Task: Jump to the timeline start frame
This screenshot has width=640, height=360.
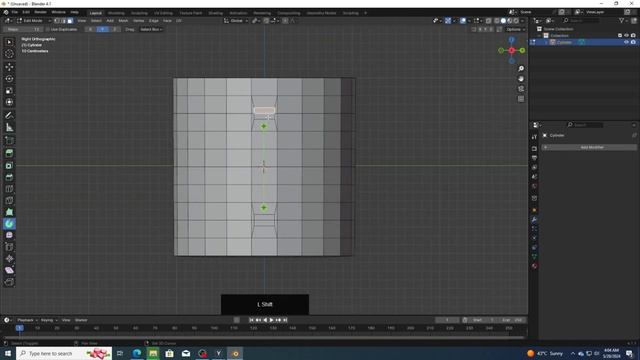Action: (x=251, y=320)
